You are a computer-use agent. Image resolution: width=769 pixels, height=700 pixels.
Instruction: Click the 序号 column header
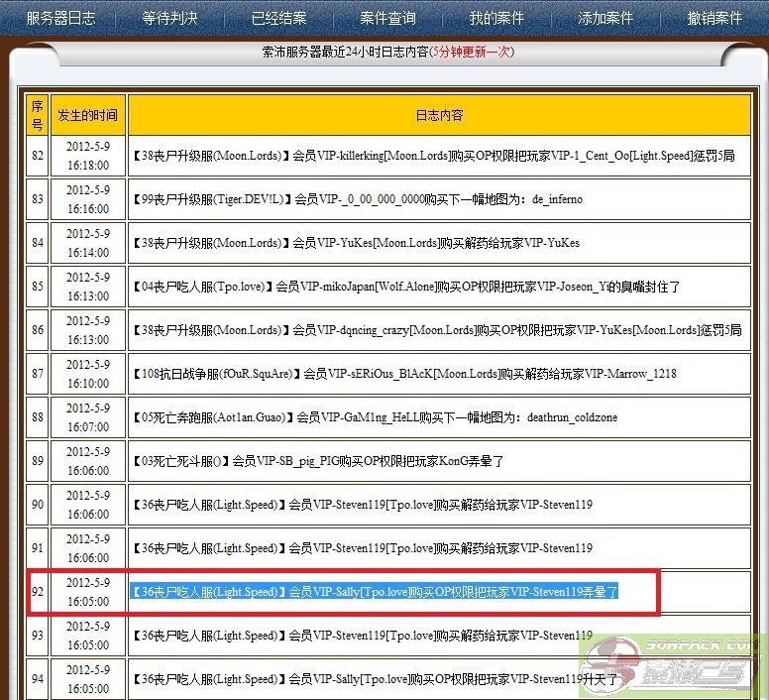[x=38, y=115]
